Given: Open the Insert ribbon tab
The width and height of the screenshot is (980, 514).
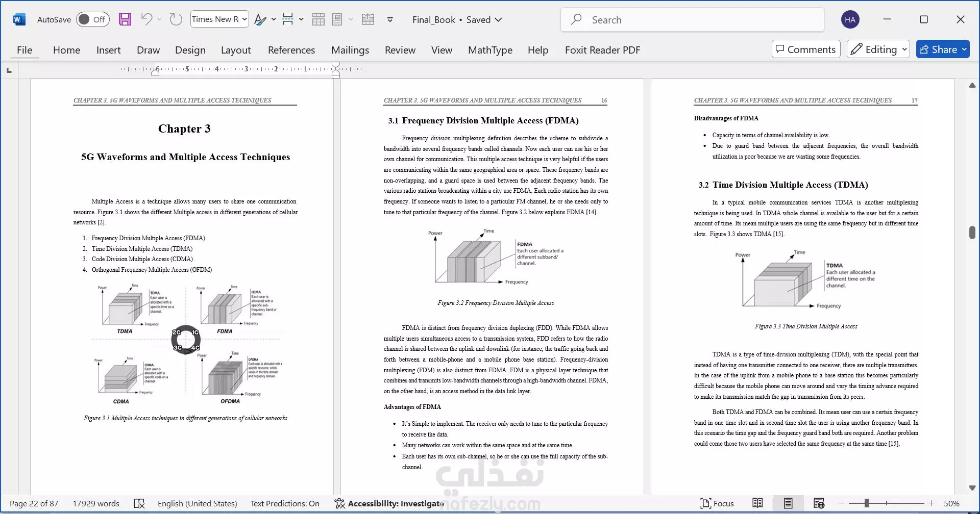Looking at the screenshot, I should coord(109,50).
